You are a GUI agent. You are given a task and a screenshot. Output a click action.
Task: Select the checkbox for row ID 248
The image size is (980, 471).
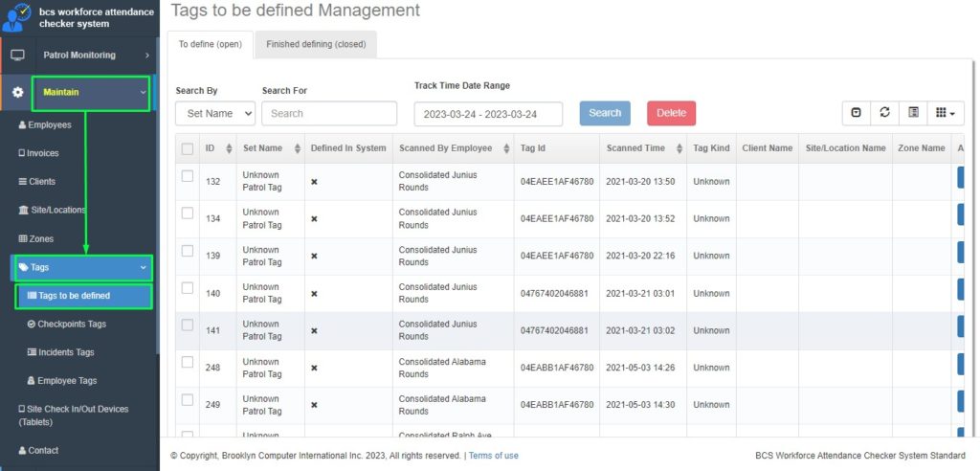[x=188, y=362]
